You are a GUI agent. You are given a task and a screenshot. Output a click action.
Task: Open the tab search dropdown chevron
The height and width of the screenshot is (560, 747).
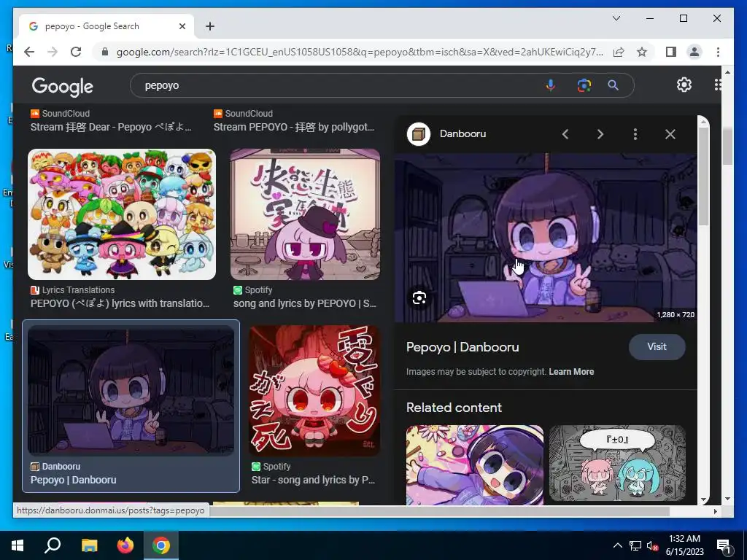pyautogui.click(x=616, y=18)
